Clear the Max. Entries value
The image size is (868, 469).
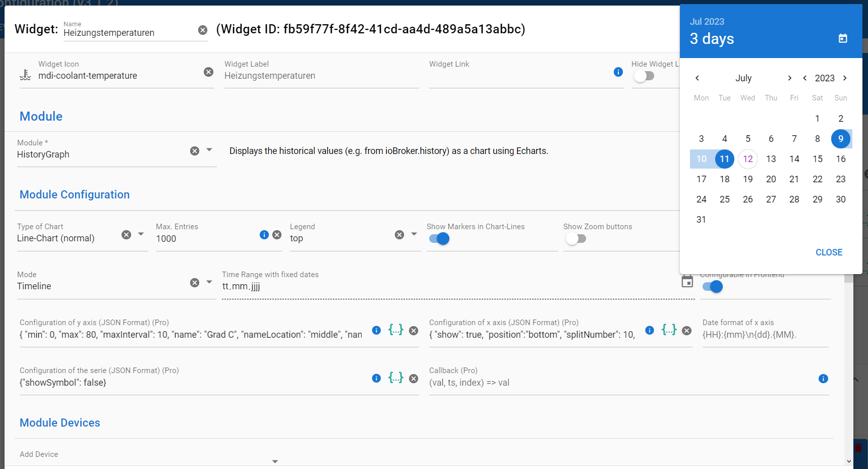[277, 235]
